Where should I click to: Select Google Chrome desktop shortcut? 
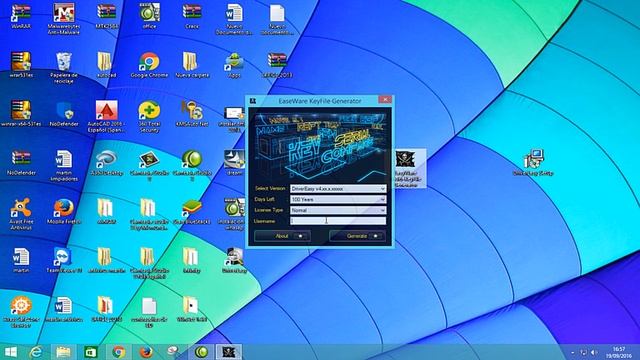[149, 65]
